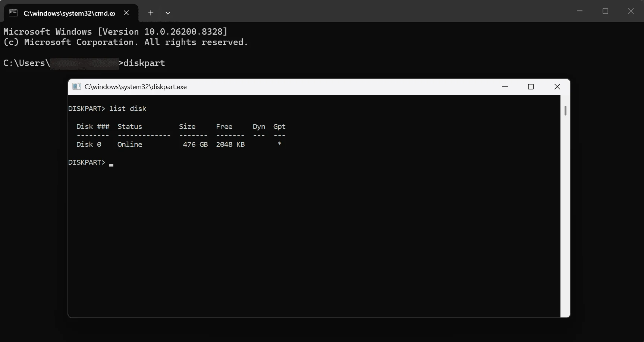
Task: Open a new terminal tab
Action: point(151,13)
